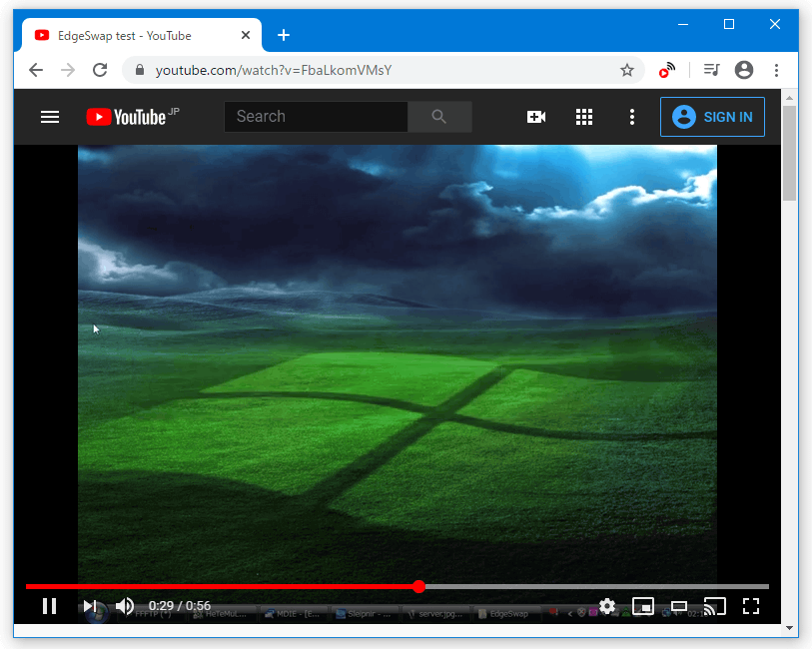Click the page scrollbar thumb
The width and height of the screenshot is (812, 649).
(789, 153)
